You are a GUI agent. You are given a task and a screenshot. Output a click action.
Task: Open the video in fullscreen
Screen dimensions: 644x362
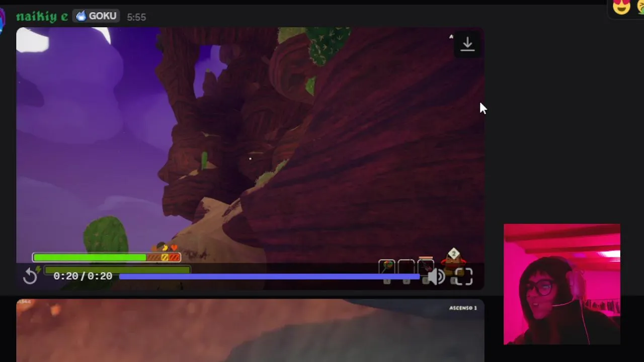coord(463,277)
